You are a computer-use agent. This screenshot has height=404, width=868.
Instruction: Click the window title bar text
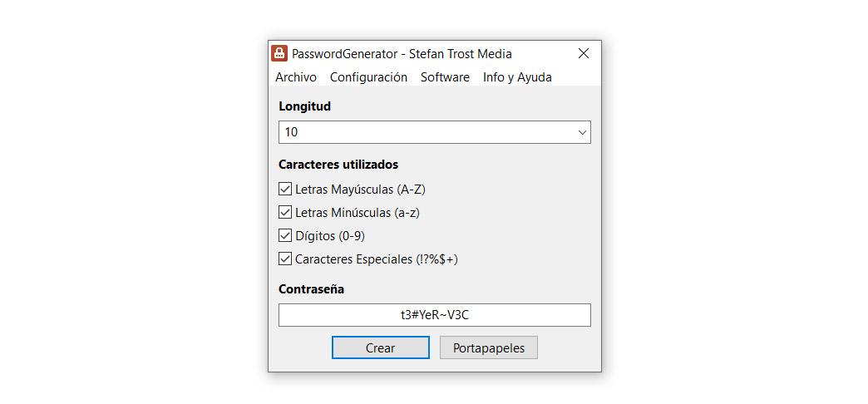point(402,53)
